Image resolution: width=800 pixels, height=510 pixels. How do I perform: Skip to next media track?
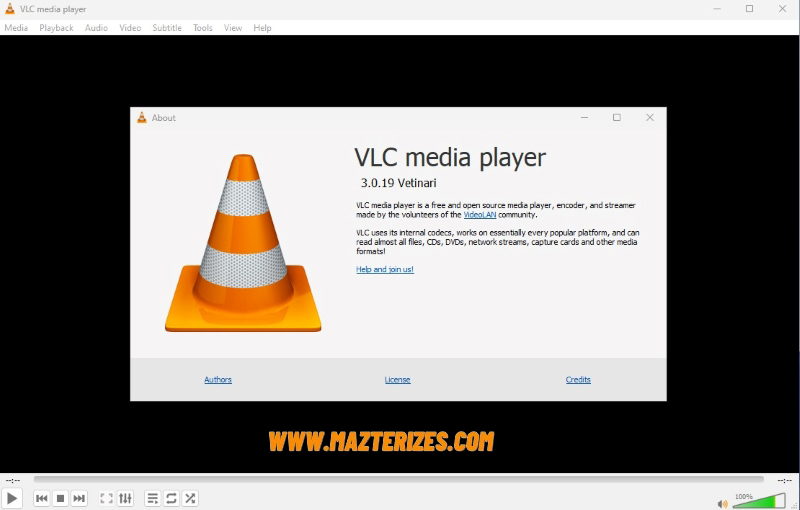[x=79, y=498]
